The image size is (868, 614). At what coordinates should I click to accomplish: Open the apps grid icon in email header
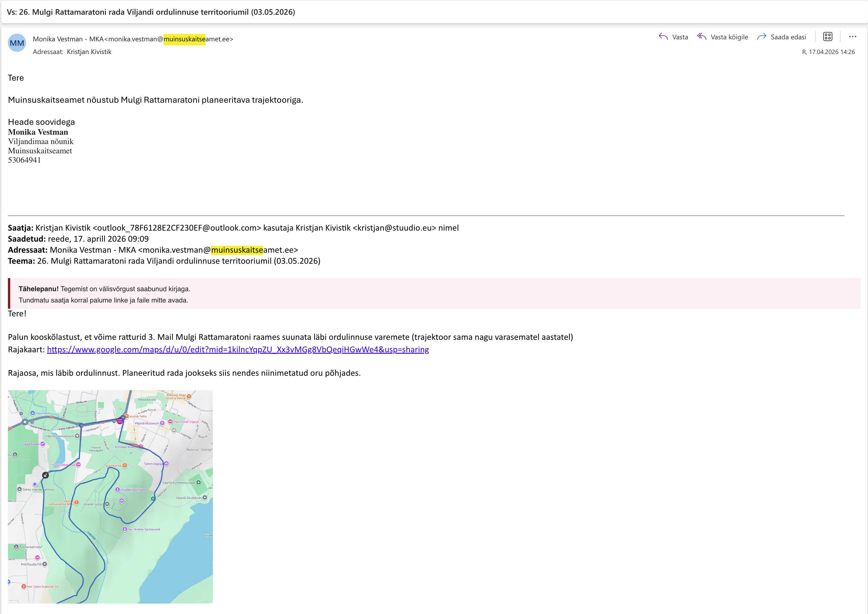click(x=828, y=37)
